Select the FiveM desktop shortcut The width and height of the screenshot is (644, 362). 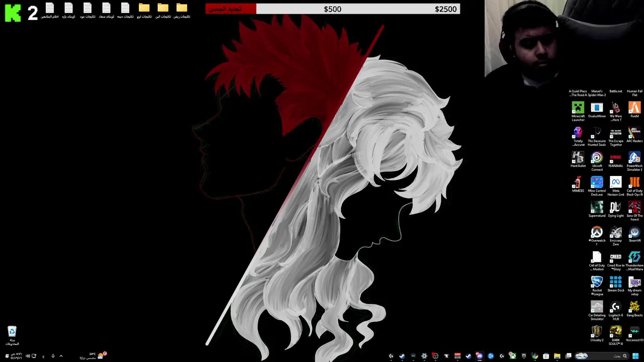634,110
